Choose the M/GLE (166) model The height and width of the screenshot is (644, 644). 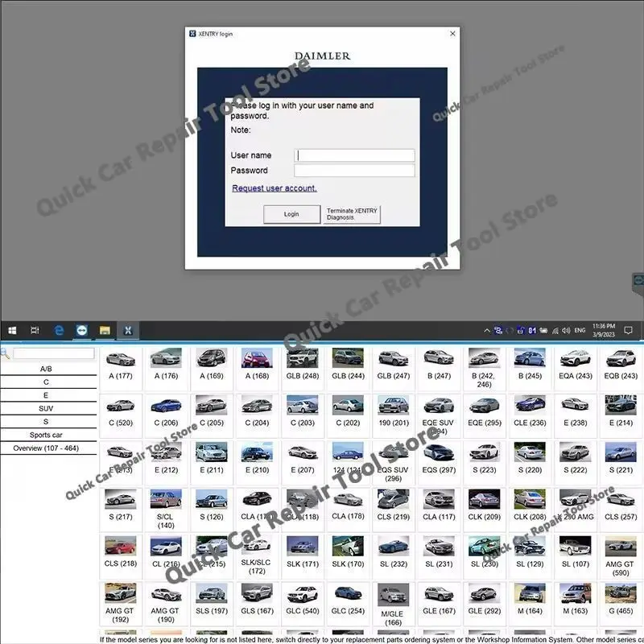394,604
